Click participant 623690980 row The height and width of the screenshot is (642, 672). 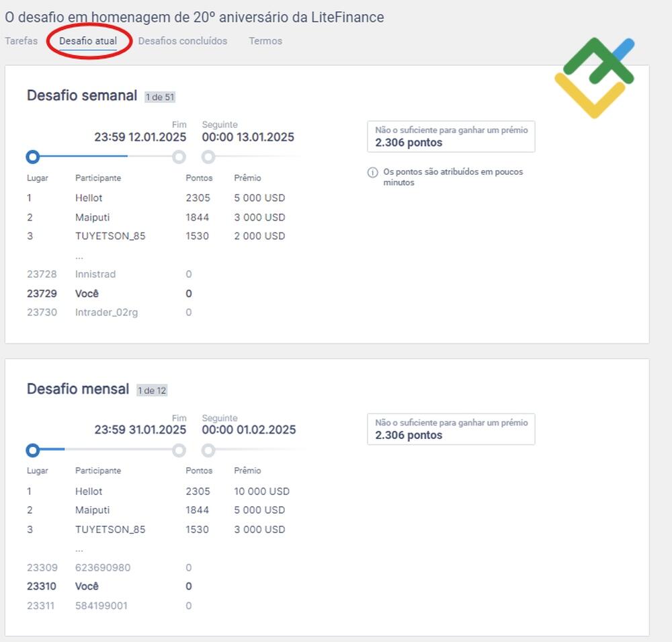[x=110, y=567]
